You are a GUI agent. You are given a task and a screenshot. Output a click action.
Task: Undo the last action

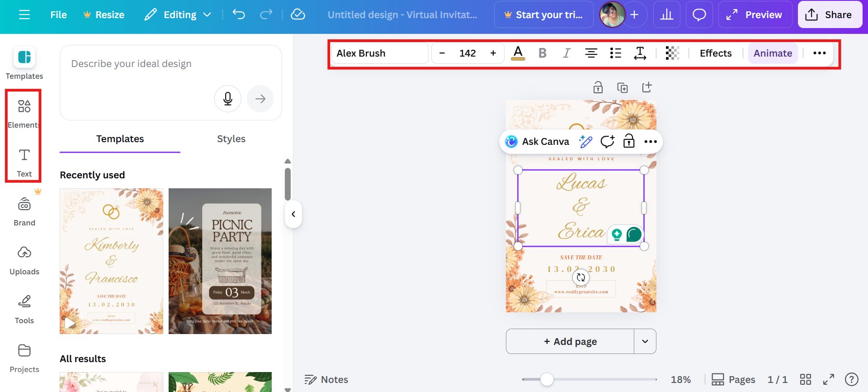point(239,14)
